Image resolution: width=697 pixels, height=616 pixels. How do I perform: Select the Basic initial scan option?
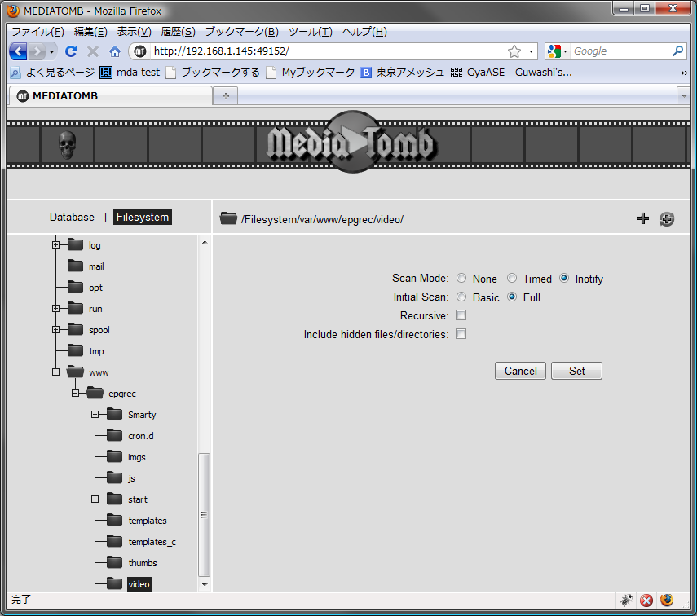461,297
